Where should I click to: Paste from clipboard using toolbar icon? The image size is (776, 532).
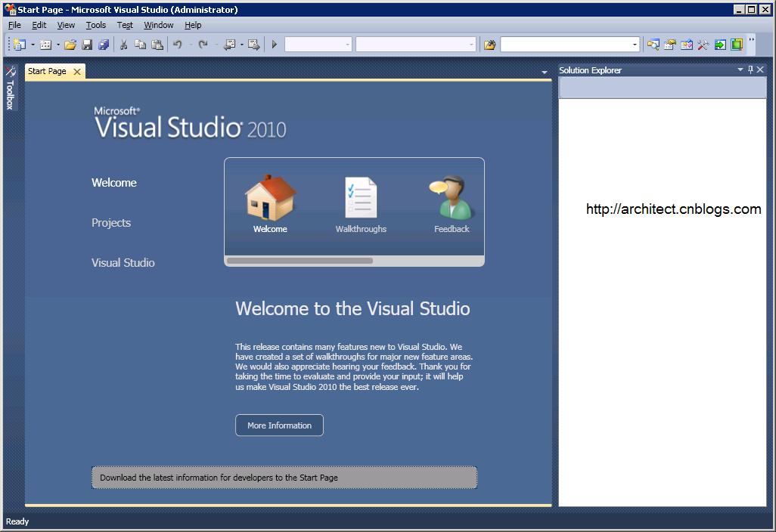(x=158, y=44)
